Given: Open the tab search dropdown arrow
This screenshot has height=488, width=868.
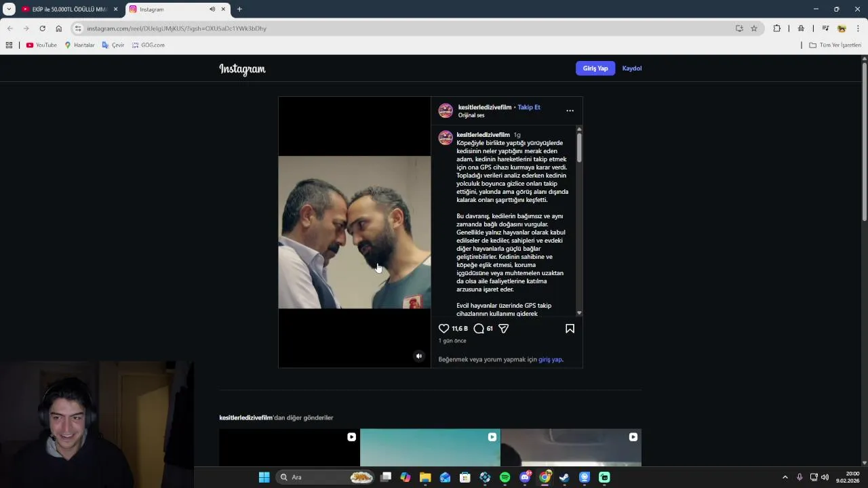Looking at the screenshot, I should pyautogui.click(x=9, y=9).
